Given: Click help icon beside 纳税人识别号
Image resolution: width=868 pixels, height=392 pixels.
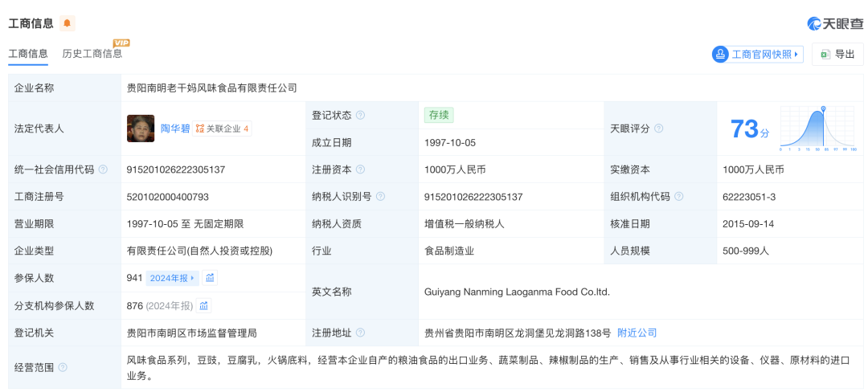Looking at the screenshot, I should click(x=380, y=197).
